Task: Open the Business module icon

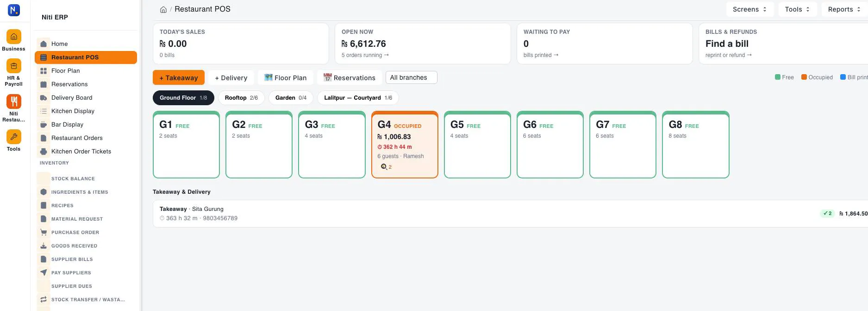Action: (x=14, y=37)
